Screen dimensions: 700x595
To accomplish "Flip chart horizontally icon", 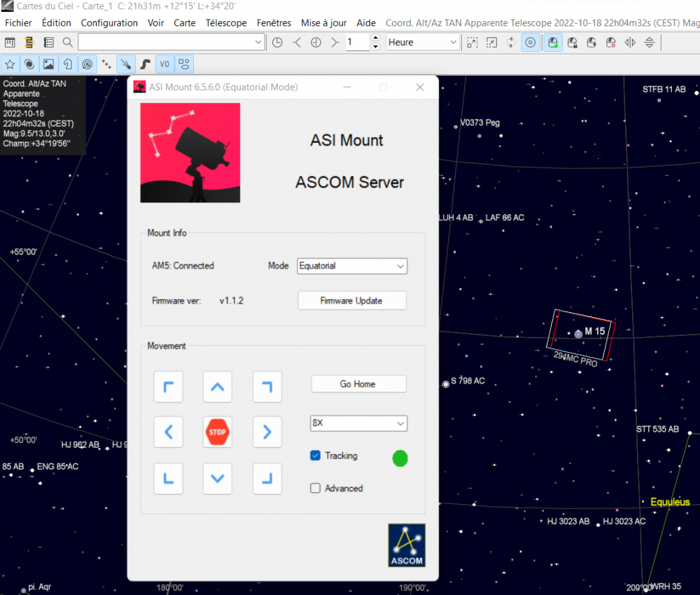I will pyautogui.click(x=630, y=43).
